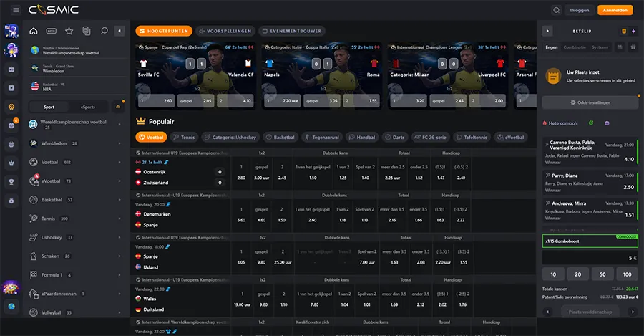Screen dimensions: 644x336
Task: Open Sevilla FC vs Valencia CF card
Action: point(195,76)
